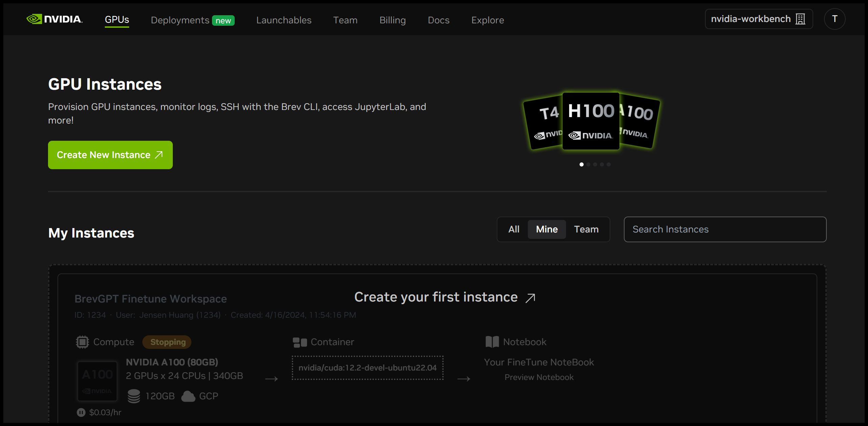The height and width of the screenshot is (426, 868).
Task: Go to Launchables page
Action: tap(284, 20)
